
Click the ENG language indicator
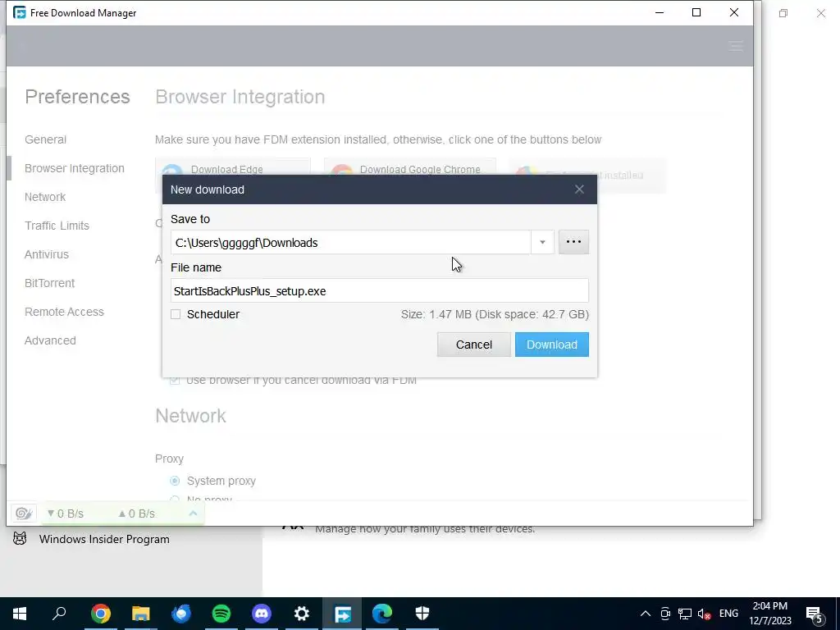pos(728,614)
